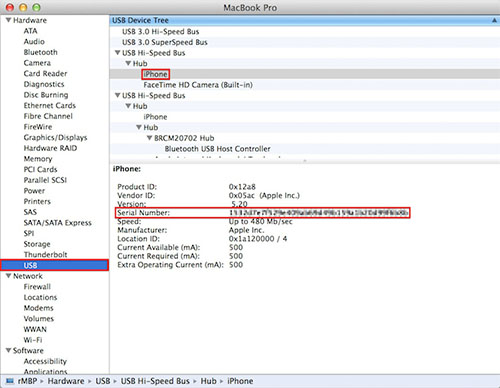Viewport: 500px width, 388px height.
Task: Select Card Reader in the sidebar
Action: 45,73
